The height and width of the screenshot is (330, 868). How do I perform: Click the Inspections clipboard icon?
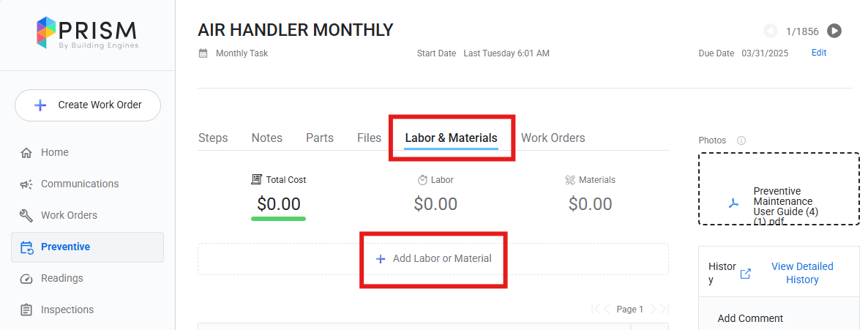coord(26,310)
